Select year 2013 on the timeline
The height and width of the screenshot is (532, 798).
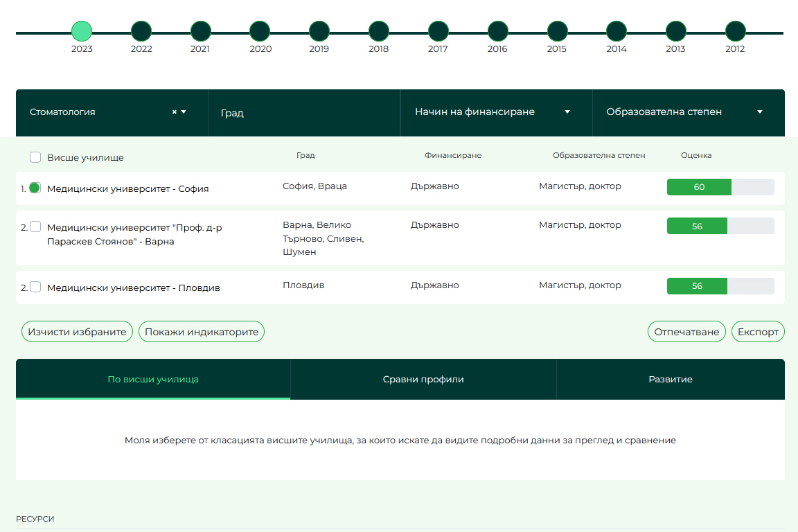[676, 32]
